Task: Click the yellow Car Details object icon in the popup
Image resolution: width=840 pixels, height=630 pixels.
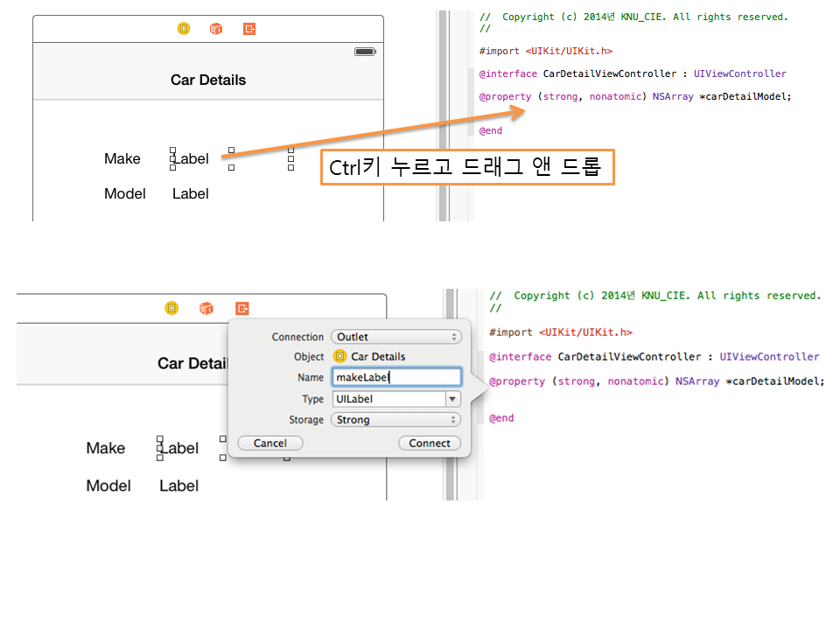Action: pyautogui.click(x=340, y=357)
